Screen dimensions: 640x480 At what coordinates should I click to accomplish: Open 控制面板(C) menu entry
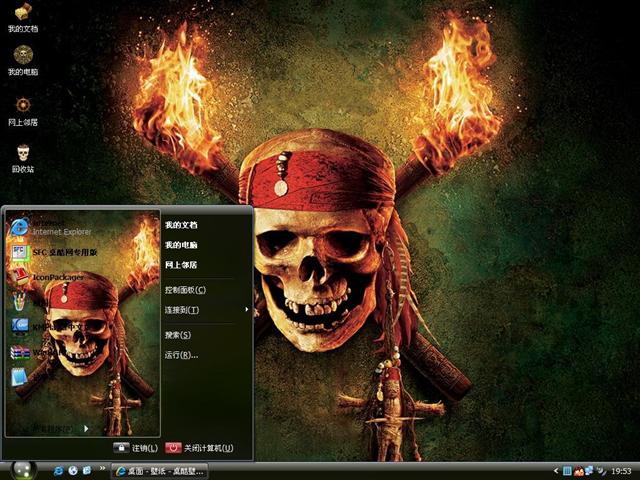tap(185, 290)
